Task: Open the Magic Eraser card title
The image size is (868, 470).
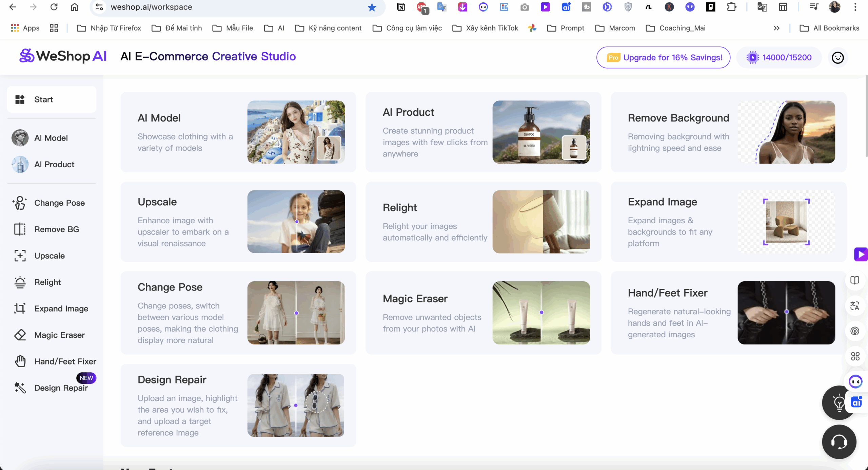Action: 415,299
